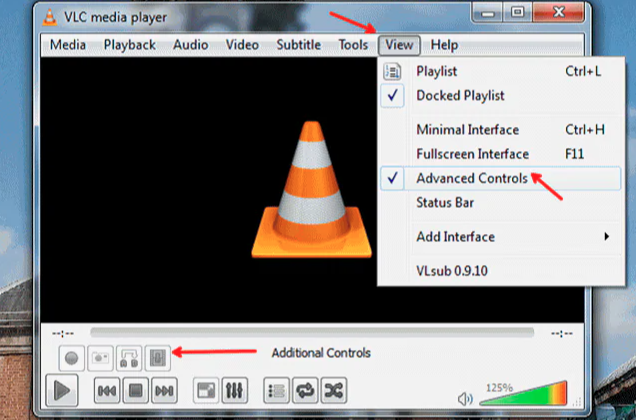Image resolution: width=636 pixels, height=420 pixels.
Task: Adjust the 125% volume slider
Action: 523,393
